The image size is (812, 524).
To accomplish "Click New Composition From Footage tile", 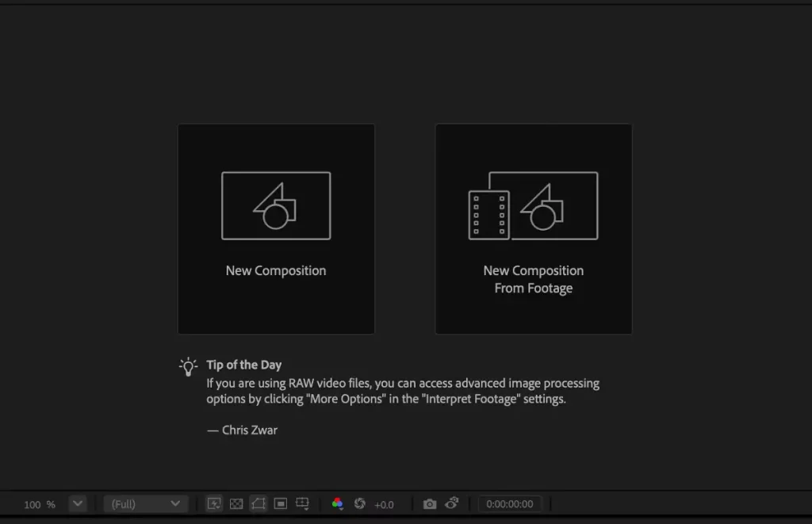I will point(533,228).
